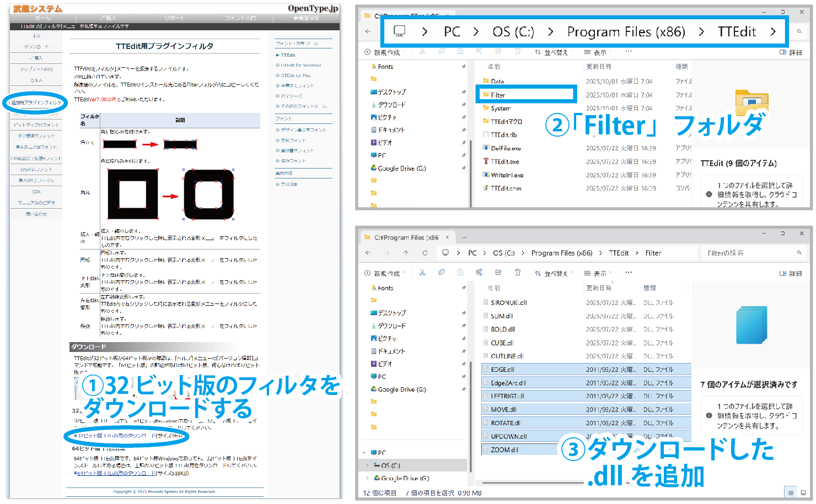Select the TTEdit.exe application icon
816x504 pixels.
point(486,161)
